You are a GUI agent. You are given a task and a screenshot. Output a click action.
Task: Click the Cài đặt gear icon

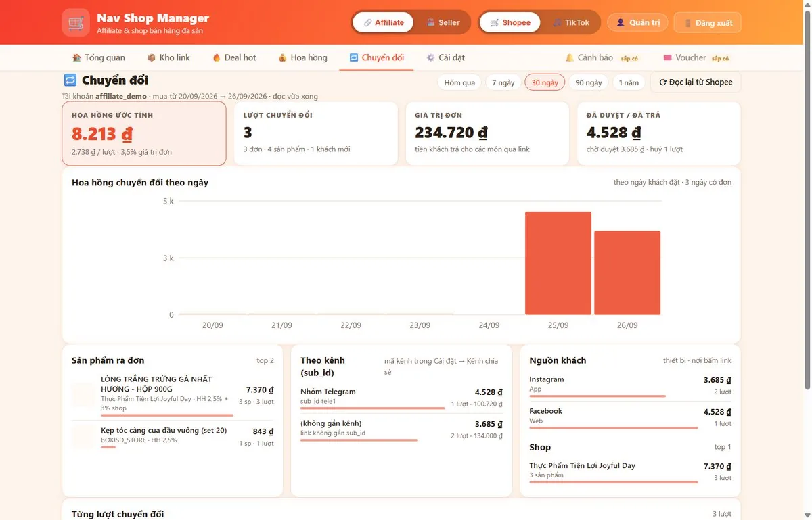(x=430, y=57)
